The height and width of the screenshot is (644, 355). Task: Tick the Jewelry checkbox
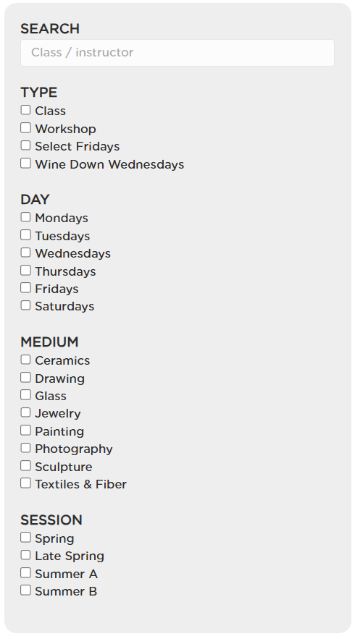[x=25, y=412]
